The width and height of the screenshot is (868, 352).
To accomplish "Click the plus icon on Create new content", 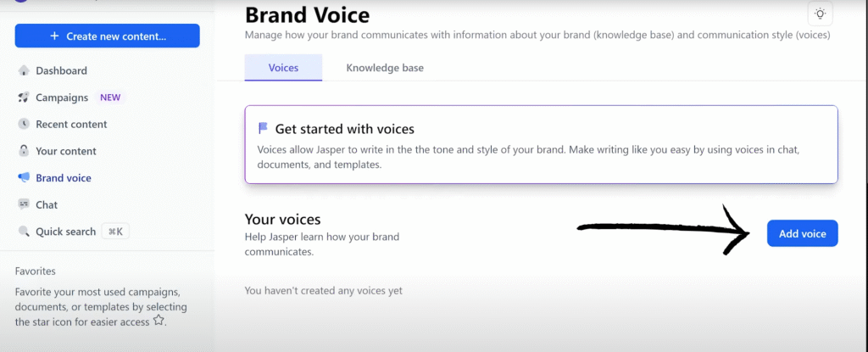I will coord(54,36).
